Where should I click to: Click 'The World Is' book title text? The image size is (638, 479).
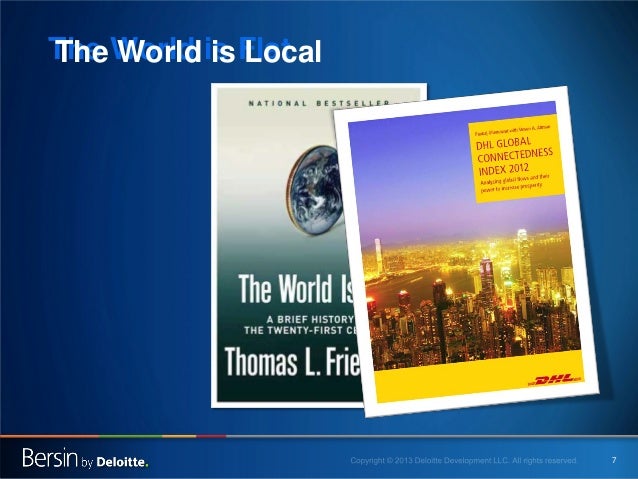pyautogui.click(x=295, y=289)
